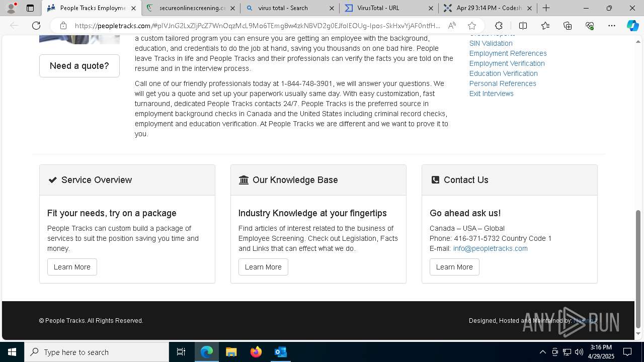Click the back navigation arrow
Viewport: 644px width, 362px height.
click(14, 26)
